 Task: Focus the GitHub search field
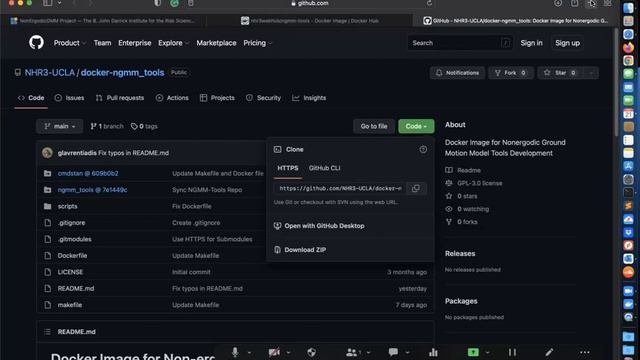(460, 43)
